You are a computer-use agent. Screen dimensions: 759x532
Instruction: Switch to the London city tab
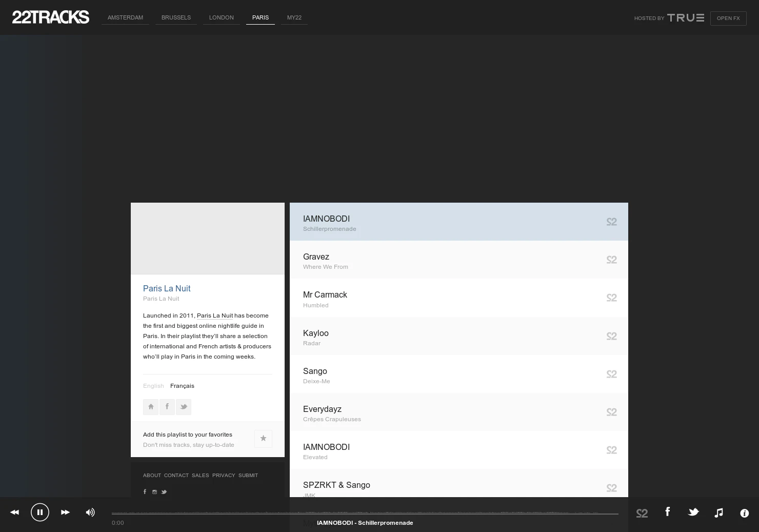click(x=222, y=17)
